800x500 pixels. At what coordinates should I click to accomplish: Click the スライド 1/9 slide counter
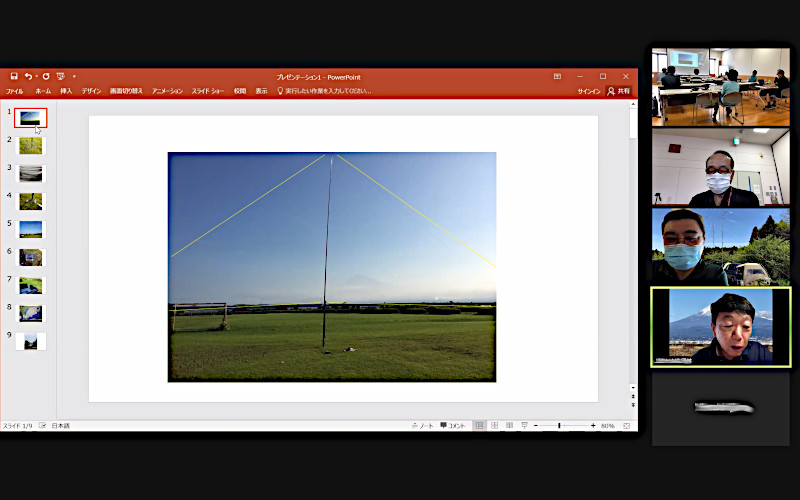point(18,426)
